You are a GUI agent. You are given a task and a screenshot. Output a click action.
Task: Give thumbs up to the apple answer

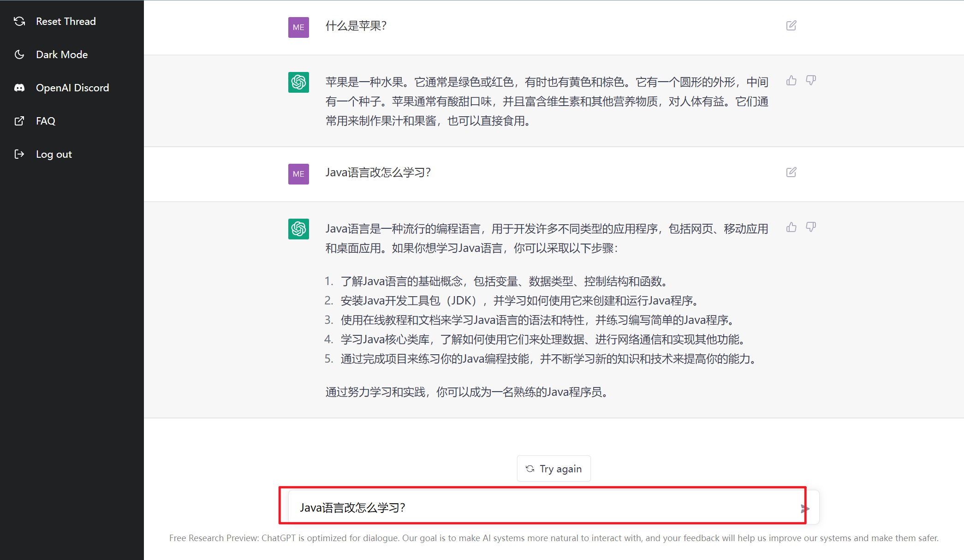click(x=791, y=80)
